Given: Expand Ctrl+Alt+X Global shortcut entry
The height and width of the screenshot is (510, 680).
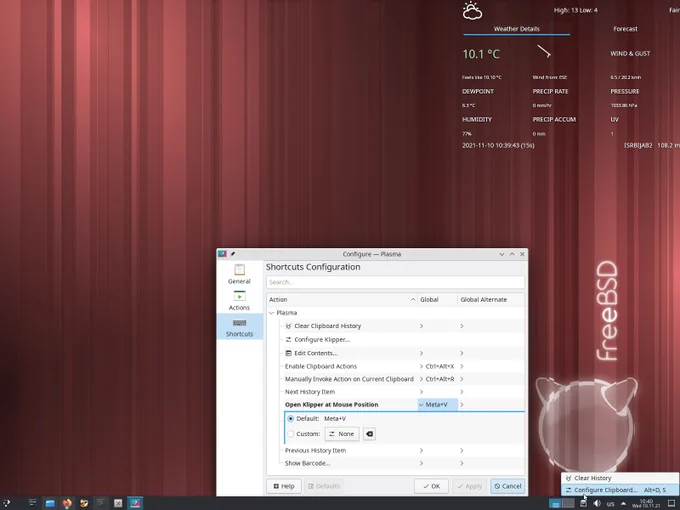Looking at the screenshot, I should [x=421, y=366].
